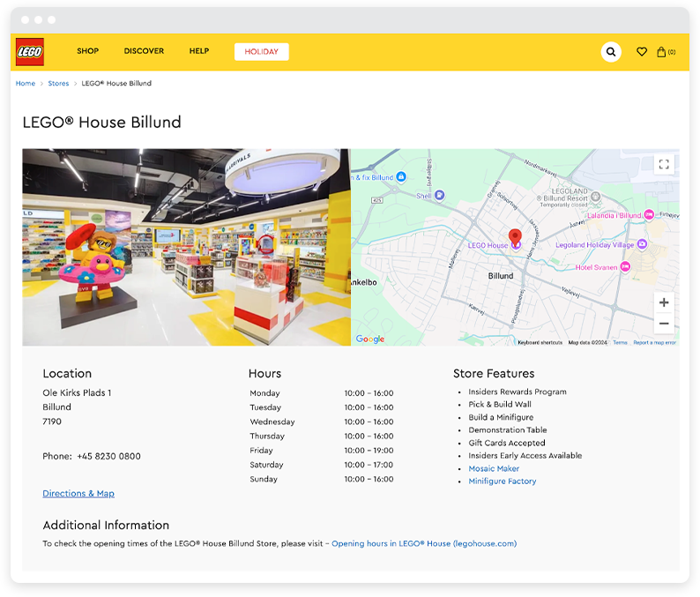
Task: Click the Monday row in Hours
Action: (322, 393)
